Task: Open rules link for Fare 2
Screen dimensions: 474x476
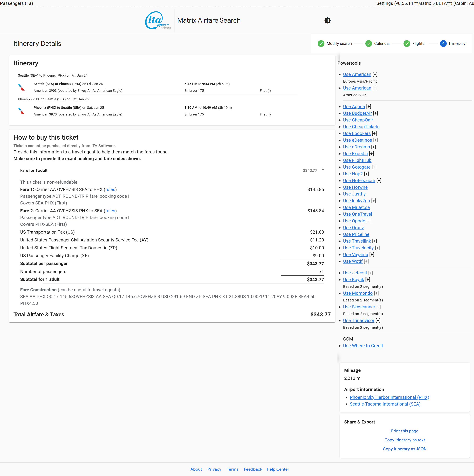Action: coord(110,211)
